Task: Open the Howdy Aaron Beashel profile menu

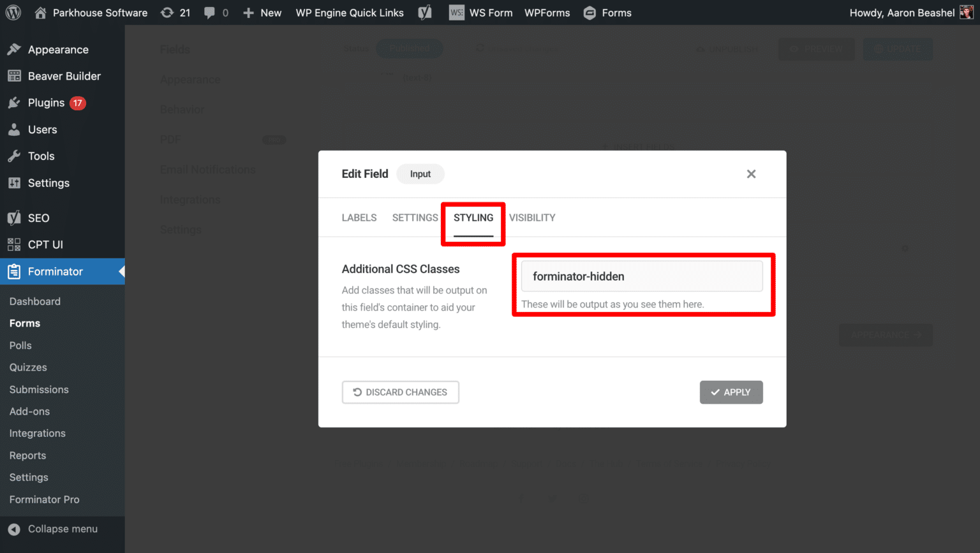Action: point(902,12)
